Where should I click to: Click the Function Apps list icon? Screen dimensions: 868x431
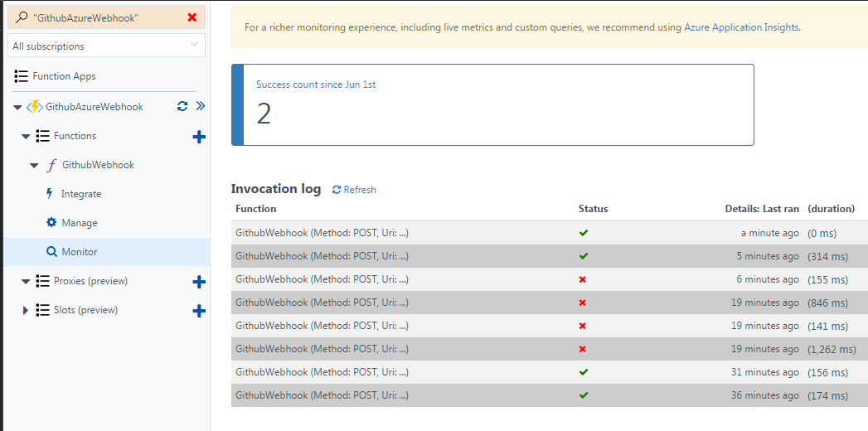(21, 75)
